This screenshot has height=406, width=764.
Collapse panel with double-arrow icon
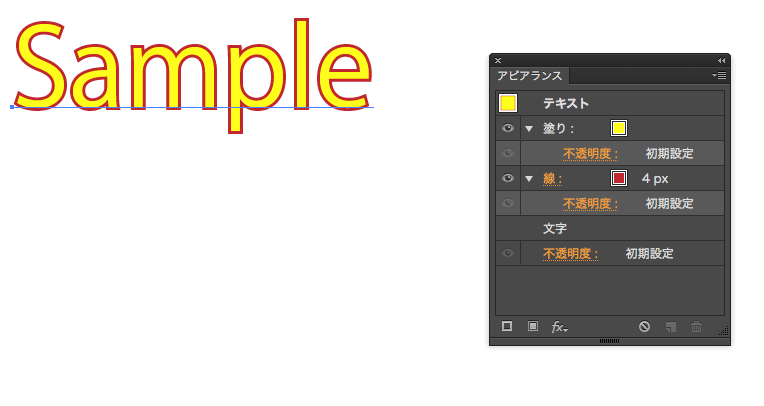click(x=721, y=60)
